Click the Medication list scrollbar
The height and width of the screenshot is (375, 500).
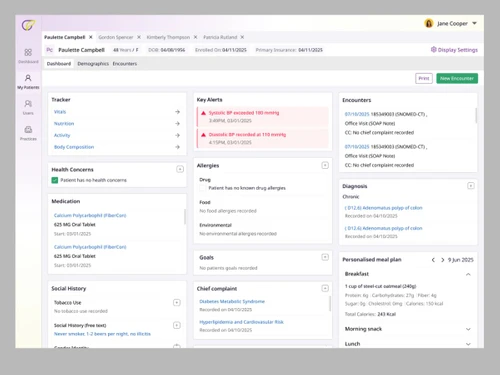(x=185, y=217)
